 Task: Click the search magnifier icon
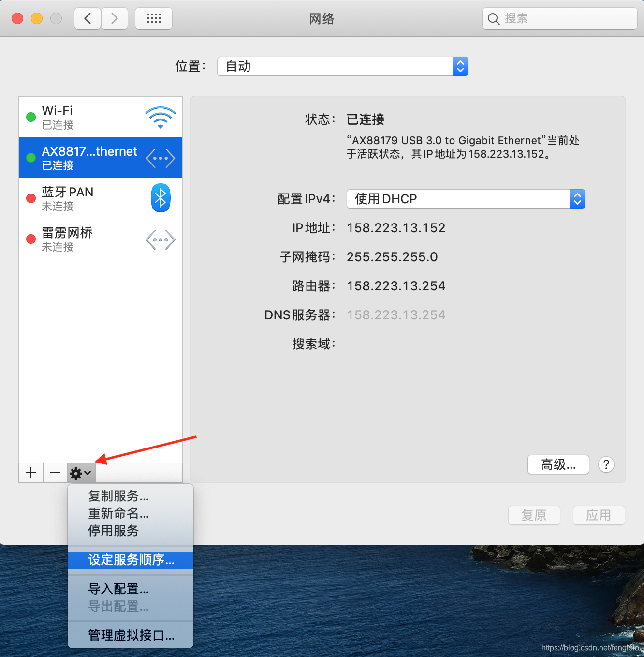pyautogui.click(x=493, y=18)
